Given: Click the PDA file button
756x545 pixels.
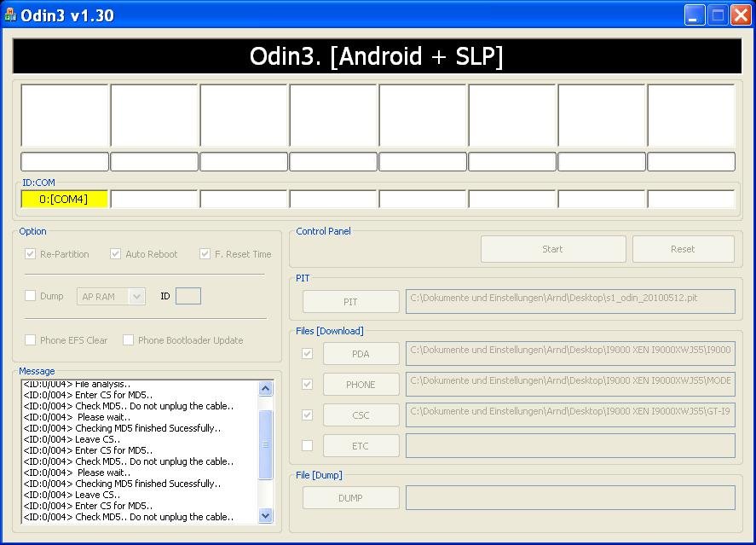Looking at the screenshot, I should click(361, 354).
